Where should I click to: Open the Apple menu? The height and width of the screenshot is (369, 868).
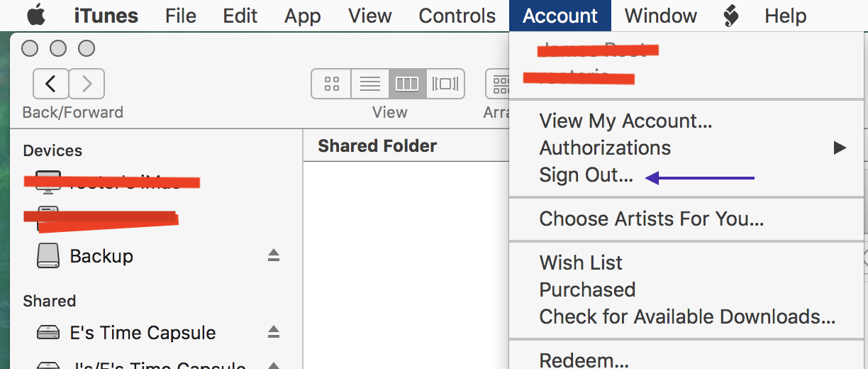(x=35, y=16)
